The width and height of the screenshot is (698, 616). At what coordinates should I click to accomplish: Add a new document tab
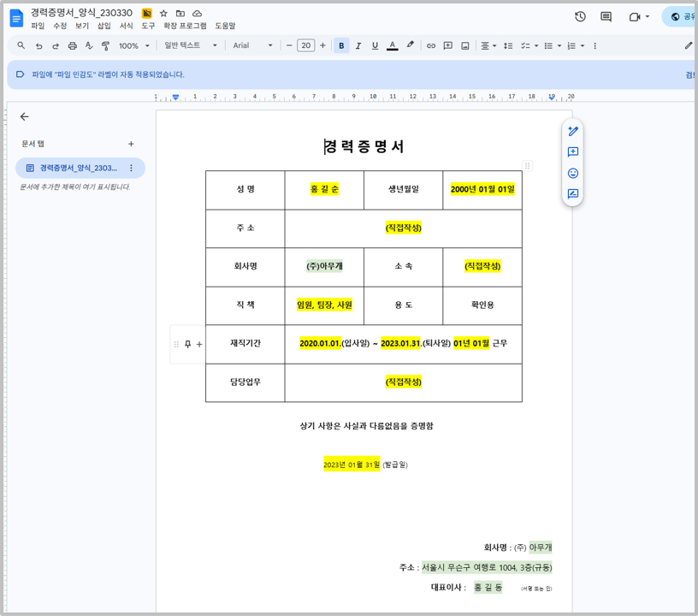(131, 144)
